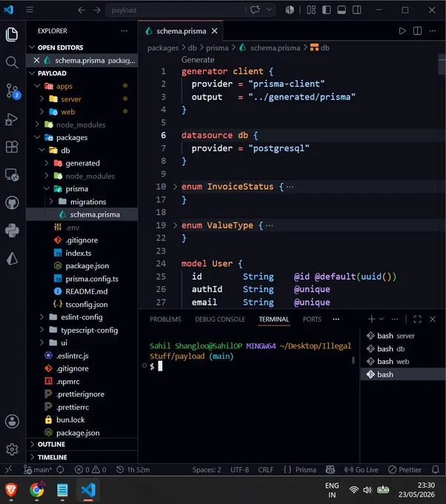This screenshot has height=504, width=446.
Task: Click the Generate code lens link
Action: point(198,60)
